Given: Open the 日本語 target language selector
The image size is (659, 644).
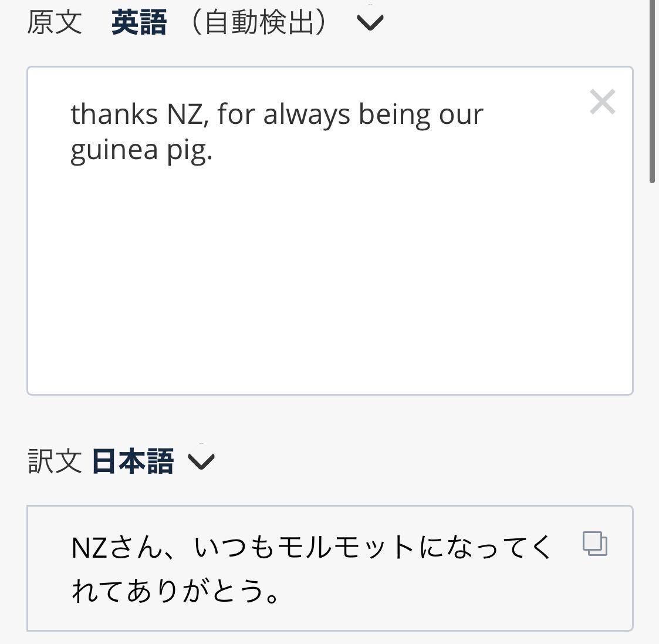Looking at the screenshot, I should coord(133,461).
